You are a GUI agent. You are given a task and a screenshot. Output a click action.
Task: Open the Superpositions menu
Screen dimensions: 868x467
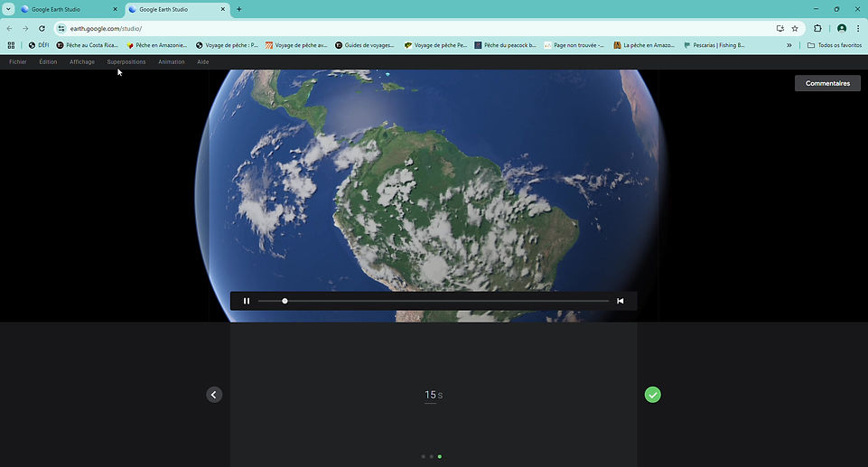pyautogui.click(x=126, y=62)
